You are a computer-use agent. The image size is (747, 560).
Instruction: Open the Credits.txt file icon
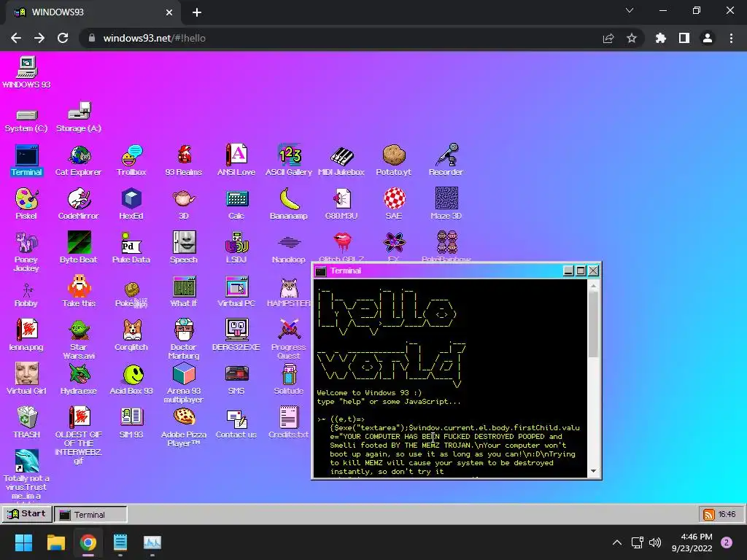[289, 418]
